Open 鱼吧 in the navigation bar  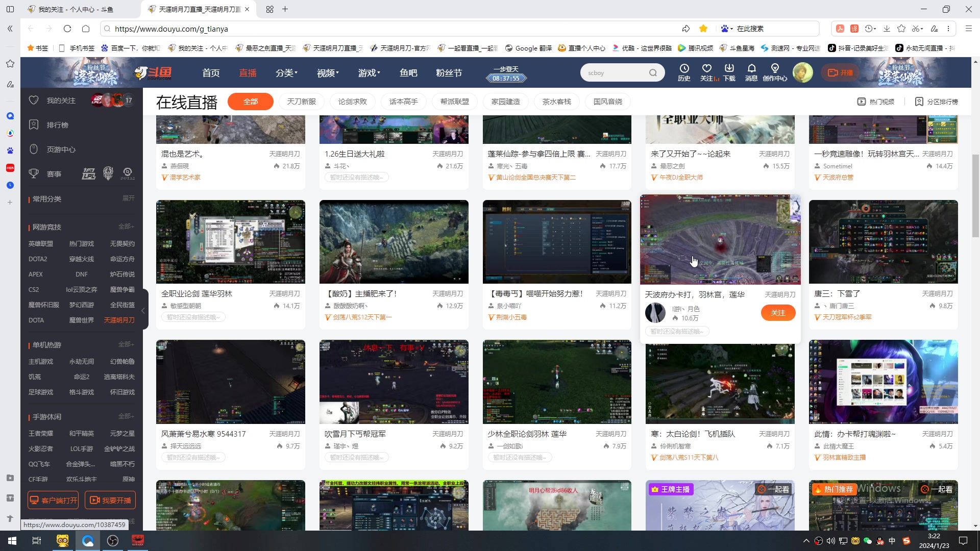(408, 73)
